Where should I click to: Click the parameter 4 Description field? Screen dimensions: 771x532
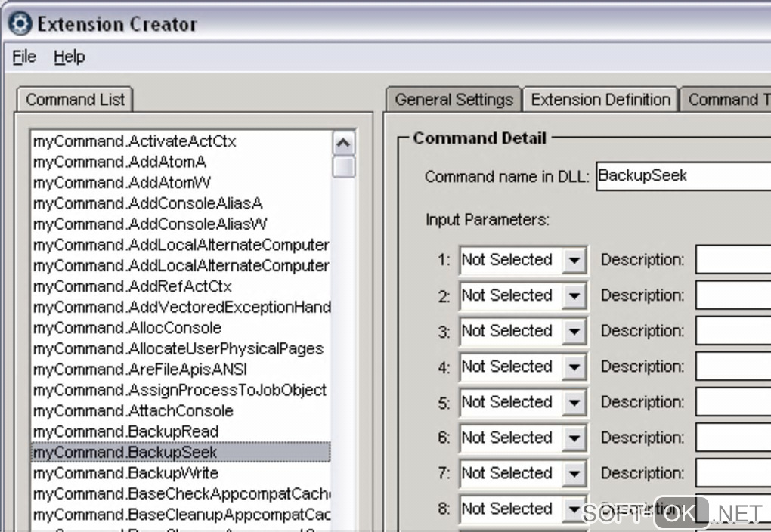pyautogui.click(x=732, y=367)
